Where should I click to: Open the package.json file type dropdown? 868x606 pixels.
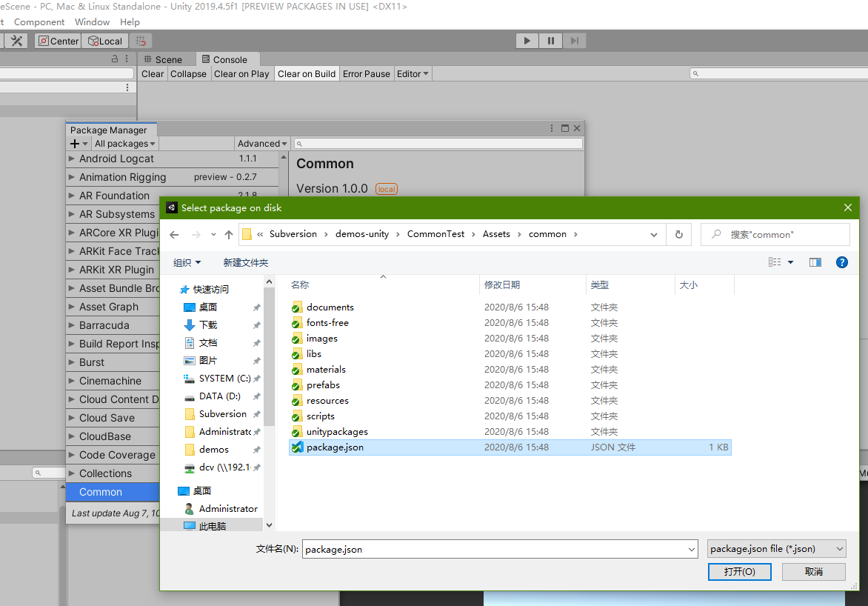(776, 548)
